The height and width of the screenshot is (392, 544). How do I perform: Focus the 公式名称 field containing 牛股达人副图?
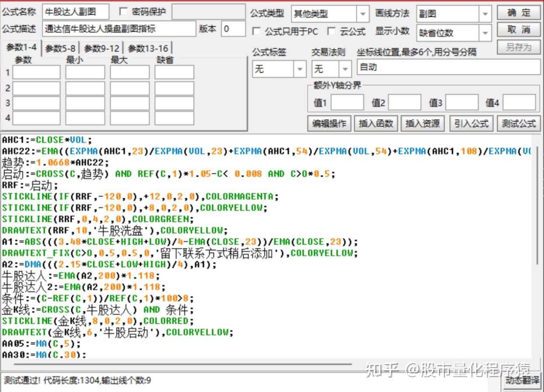tap(75, 12)
